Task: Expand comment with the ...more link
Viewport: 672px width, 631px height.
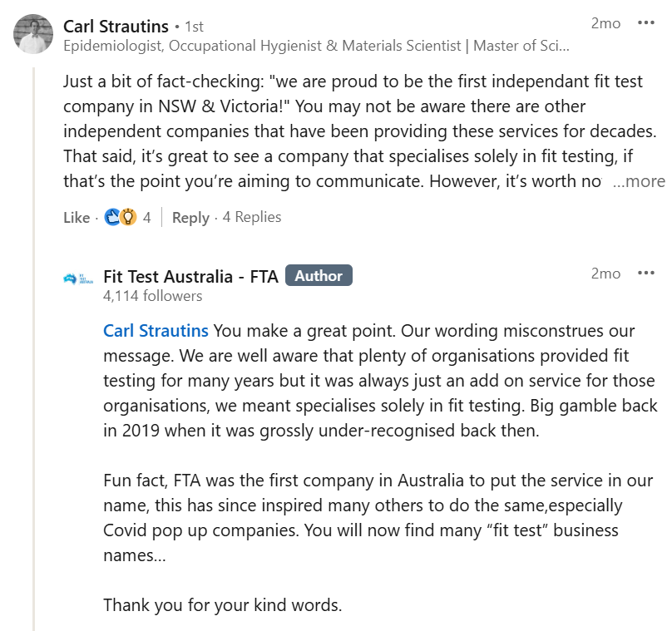Action: (639, 181)
